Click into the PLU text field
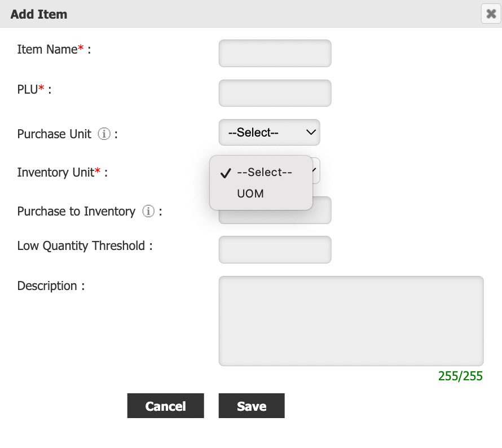 275,93
